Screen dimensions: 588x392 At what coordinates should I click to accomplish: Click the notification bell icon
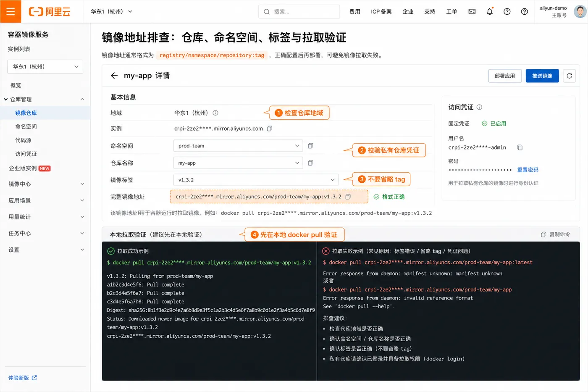(490, 12)
